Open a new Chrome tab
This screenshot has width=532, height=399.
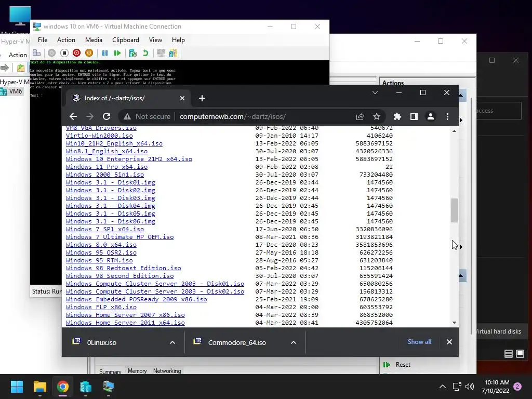pyautogui.click(x=202, y=98)
